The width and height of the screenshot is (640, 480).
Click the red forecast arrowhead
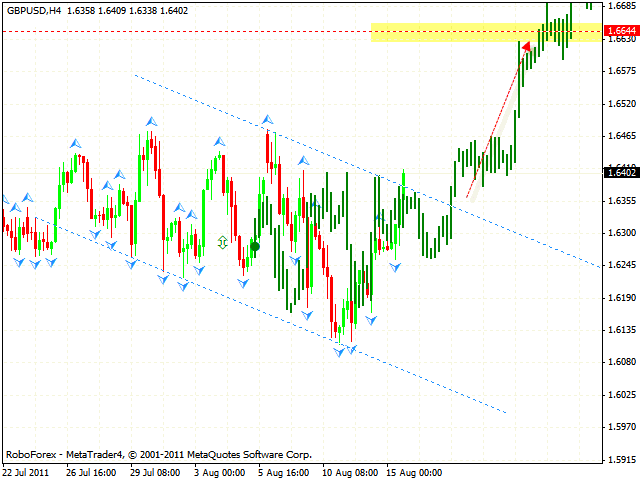pyautogui.click(x=526, y=46)
